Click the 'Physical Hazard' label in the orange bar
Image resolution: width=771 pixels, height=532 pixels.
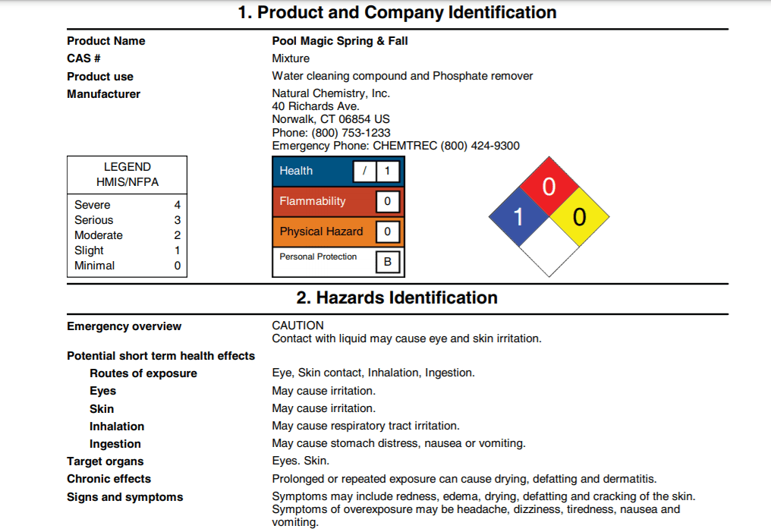321,231
